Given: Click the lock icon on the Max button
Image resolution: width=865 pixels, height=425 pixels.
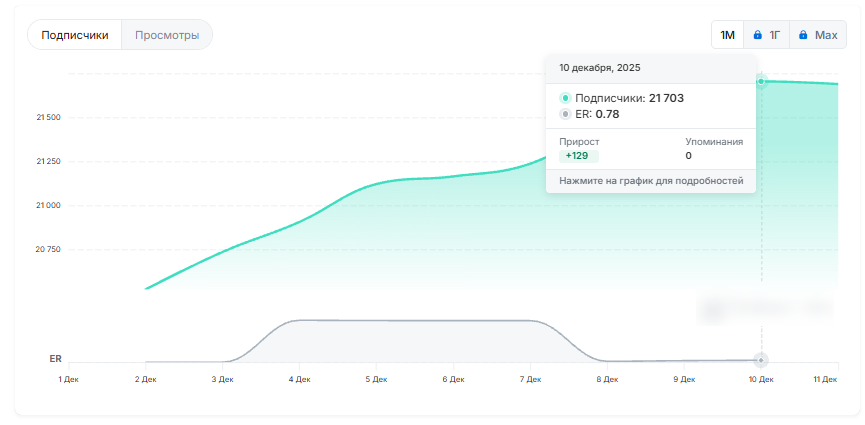Looking at the screenshot, I should (803, 35).
